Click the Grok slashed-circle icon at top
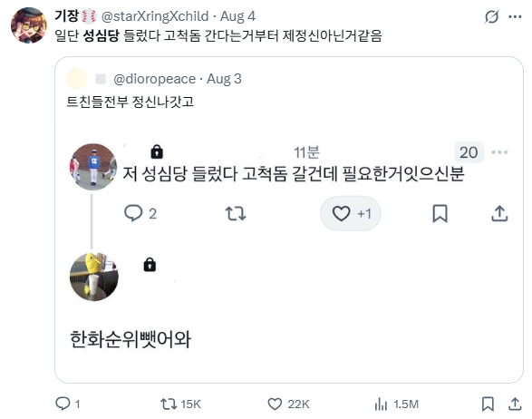 (491, 16)
